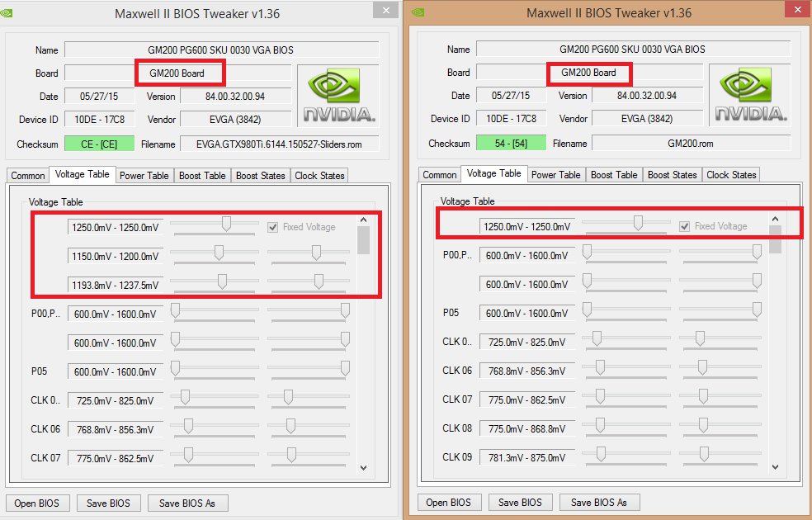Close the right BIOS Tweaker window
Viewport: 812px width, 520px height.
point(796,9)
